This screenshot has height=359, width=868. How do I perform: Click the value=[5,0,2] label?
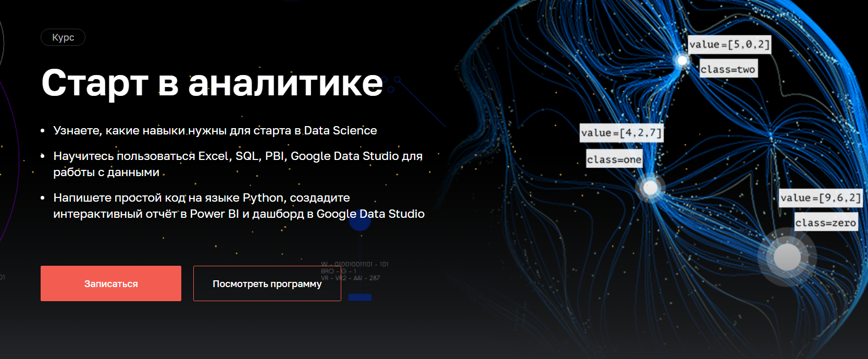[729, 44]
